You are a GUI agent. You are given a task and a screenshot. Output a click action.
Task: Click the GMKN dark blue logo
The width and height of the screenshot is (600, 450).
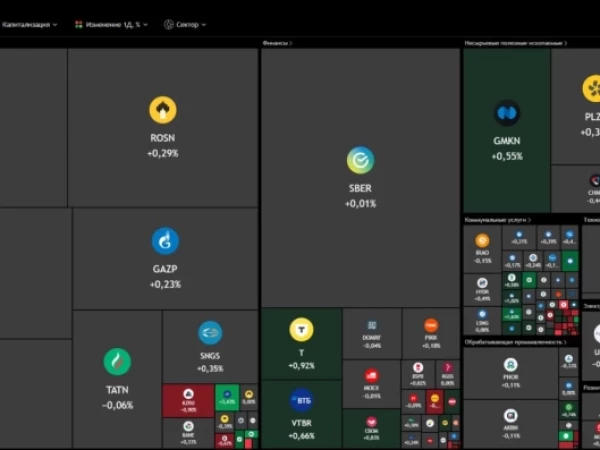(x=507, y=113)
